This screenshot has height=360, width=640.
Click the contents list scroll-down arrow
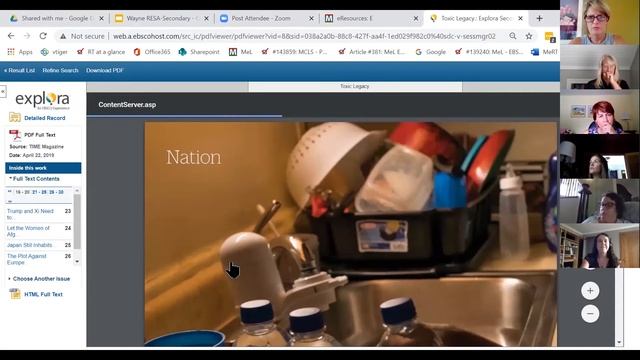[77, 262]
